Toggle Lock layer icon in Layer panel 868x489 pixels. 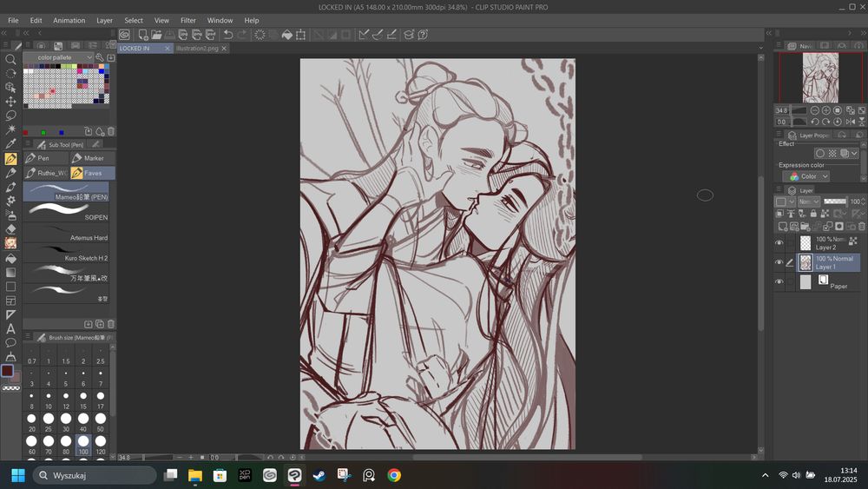(813, 213)
